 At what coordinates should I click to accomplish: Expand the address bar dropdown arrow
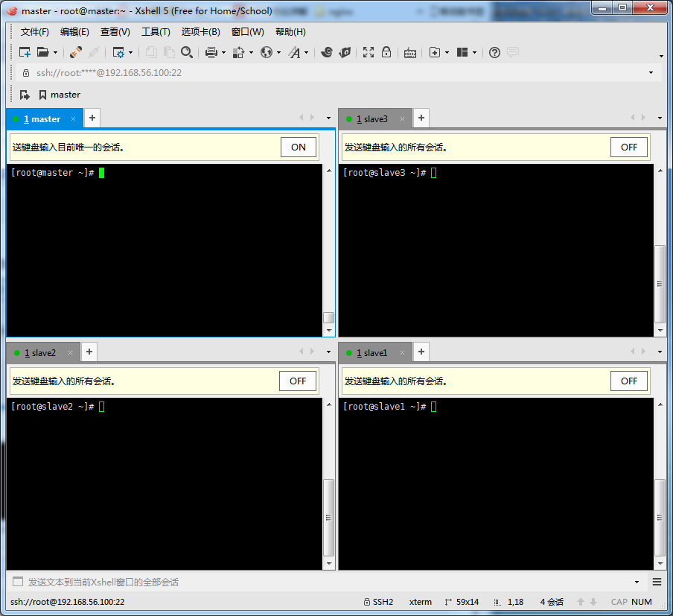[x=651, y=72]
